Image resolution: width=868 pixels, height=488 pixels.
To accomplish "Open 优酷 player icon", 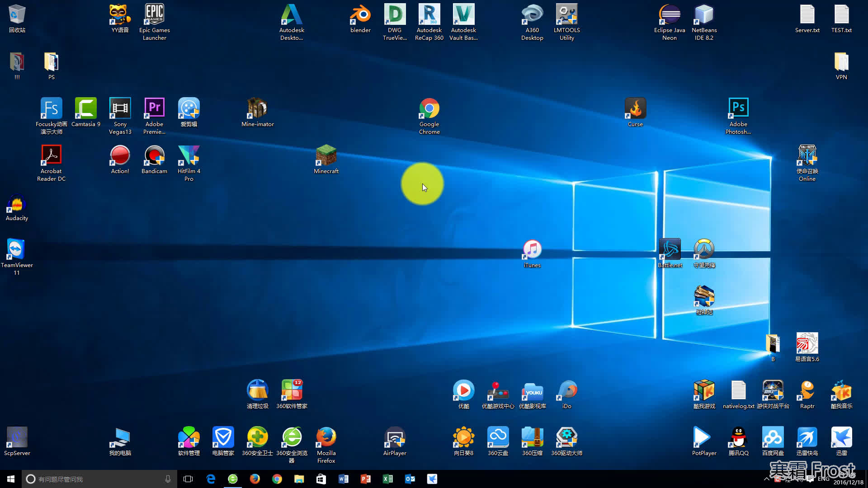I will (x=463, y=394).
